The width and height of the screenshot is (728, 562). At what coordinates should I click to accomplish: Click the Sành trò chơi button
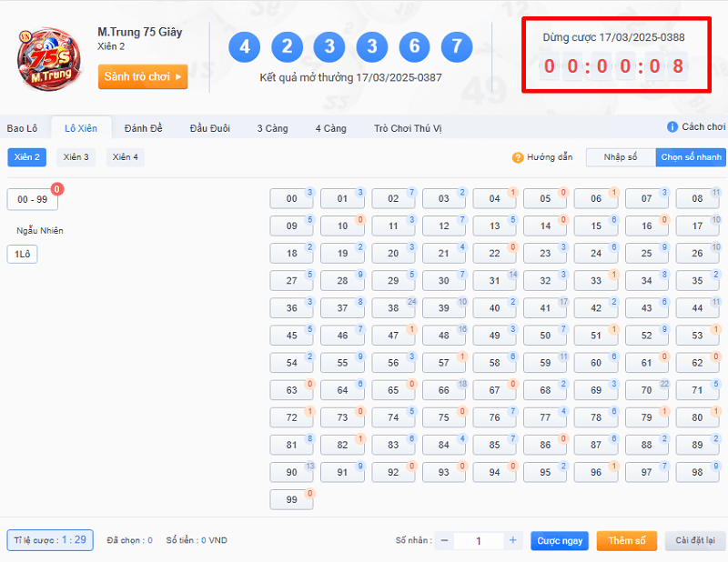tap(142, 77)
